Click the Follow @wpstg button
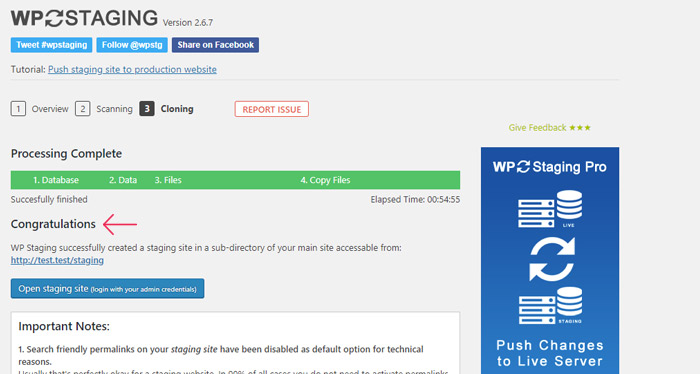 point(132,45)
